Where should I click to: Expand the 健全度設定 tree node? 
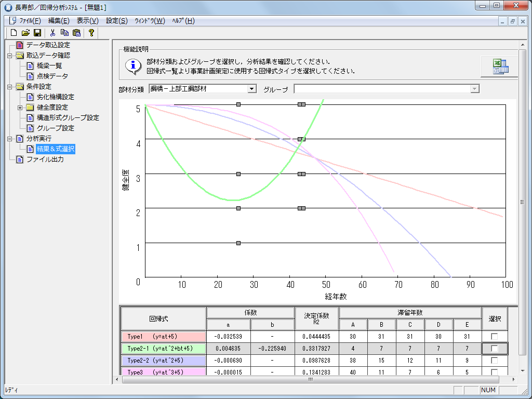[x=20, y=108]
